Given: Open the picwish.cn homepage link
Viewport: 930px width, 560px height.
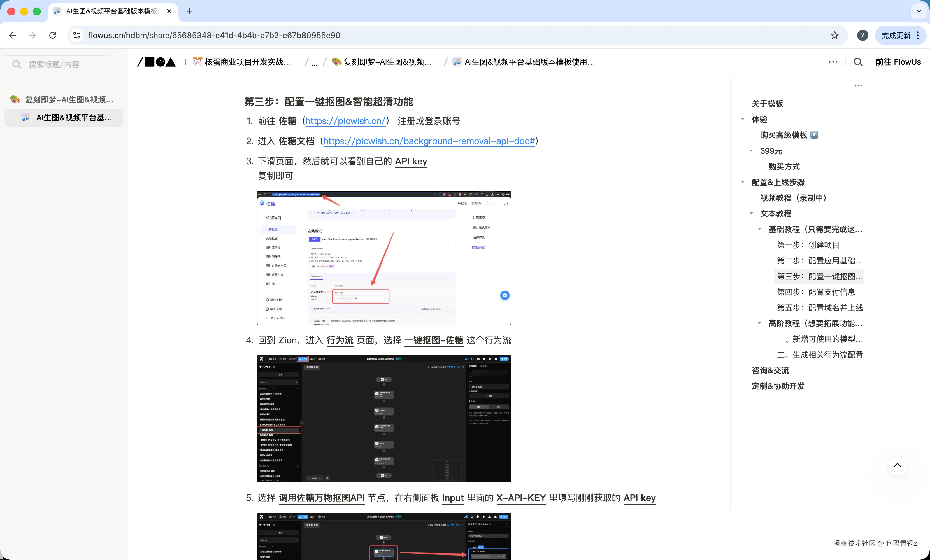Looking at the screenshot, I should [x=345, y=121].
